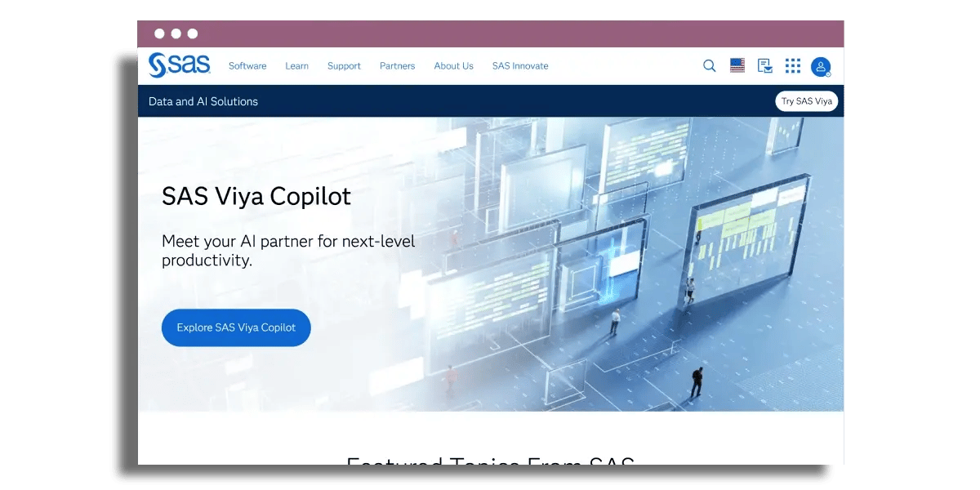Open the contact form envelope icon

click(765, 66)
